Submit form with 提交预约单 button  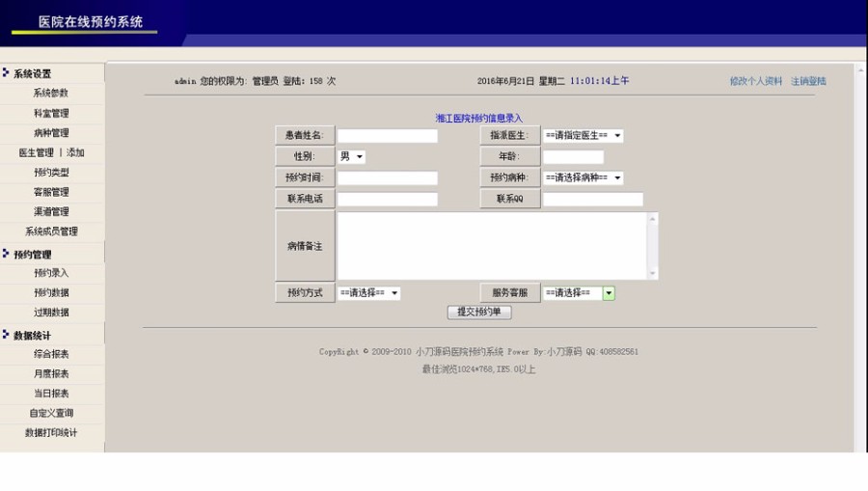(x=479, y=313)
